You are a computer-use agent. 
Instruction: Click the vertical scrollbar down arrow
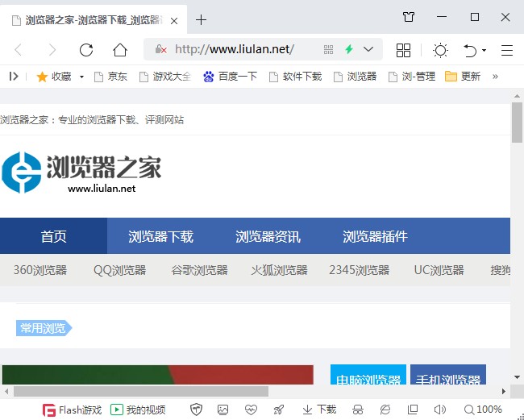517,377
